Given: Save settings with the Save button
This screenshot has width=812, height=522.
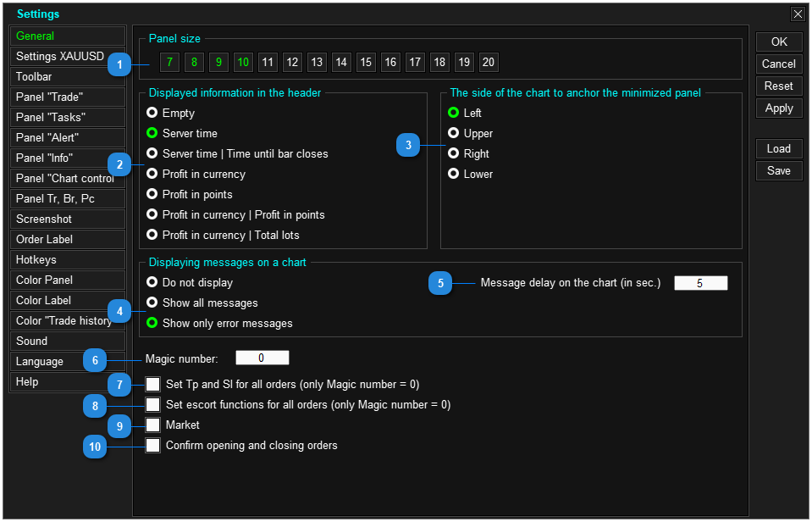Looking at the screenshot, I should pyautogui.click(x=779, y=171).
